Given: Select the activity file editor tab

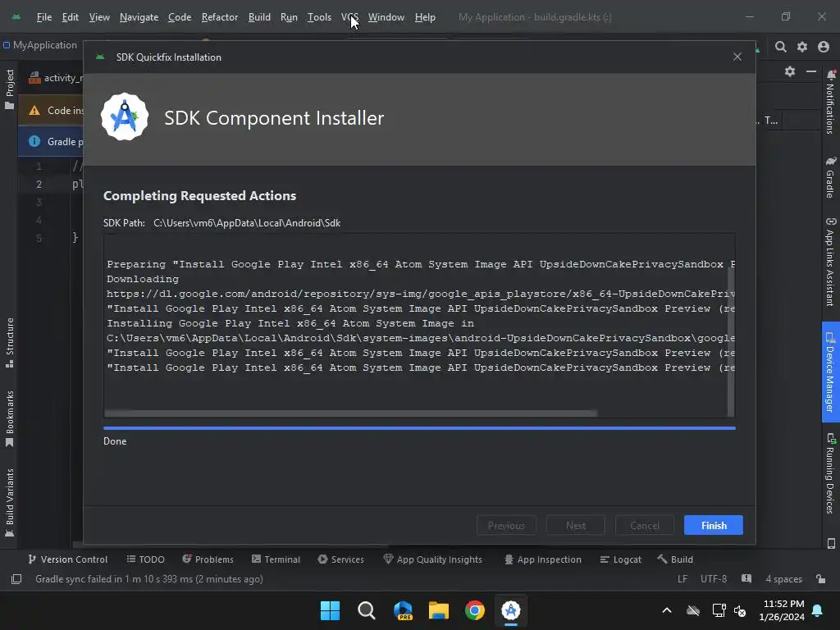Looking at the screenshot, I should coord(56,78).
